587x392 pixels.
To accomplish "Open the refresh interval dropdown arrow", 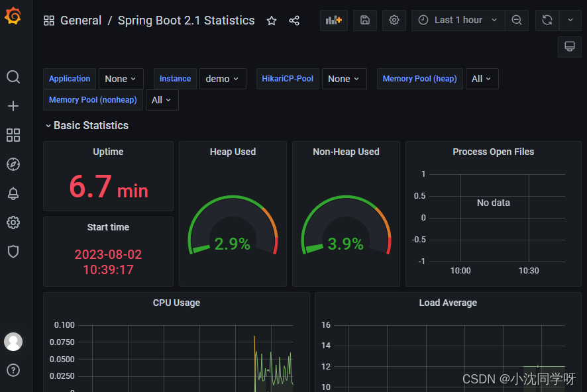I will (570, 21).
